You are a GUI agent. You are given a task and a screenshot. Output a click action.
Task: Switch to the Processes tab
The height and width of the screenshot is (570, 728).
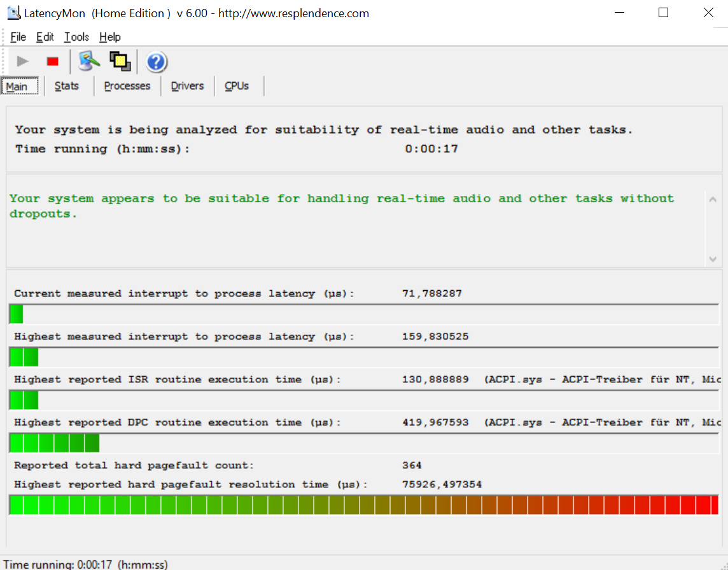click(x=127, y=86)
